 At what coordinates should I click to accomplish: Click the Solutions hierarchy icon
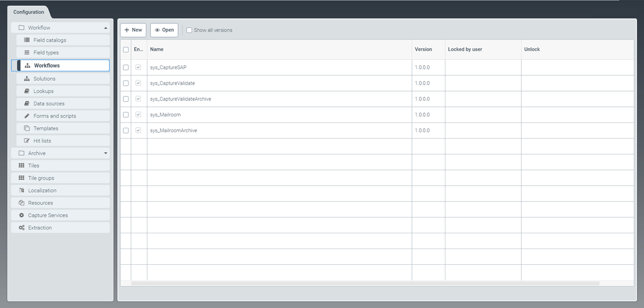(27, 78)
